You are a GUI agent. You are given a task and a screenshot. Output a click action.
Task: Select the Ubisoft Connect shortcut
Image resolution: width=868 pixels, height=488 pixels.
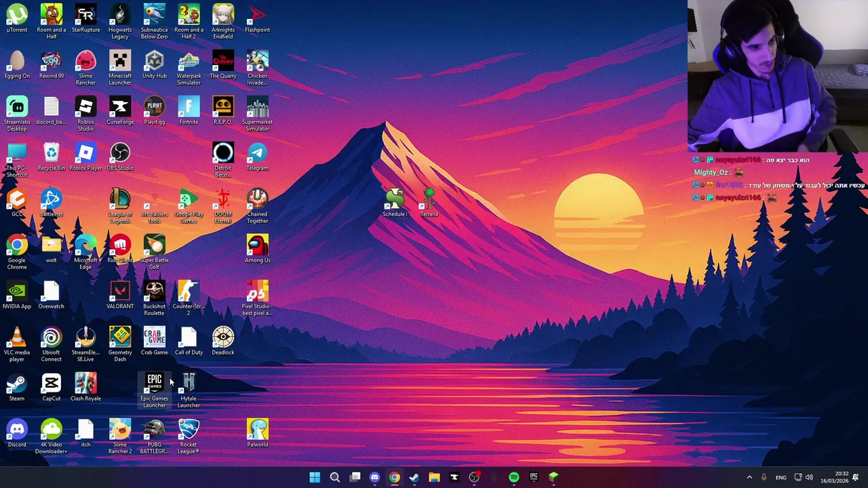[52, 344]
